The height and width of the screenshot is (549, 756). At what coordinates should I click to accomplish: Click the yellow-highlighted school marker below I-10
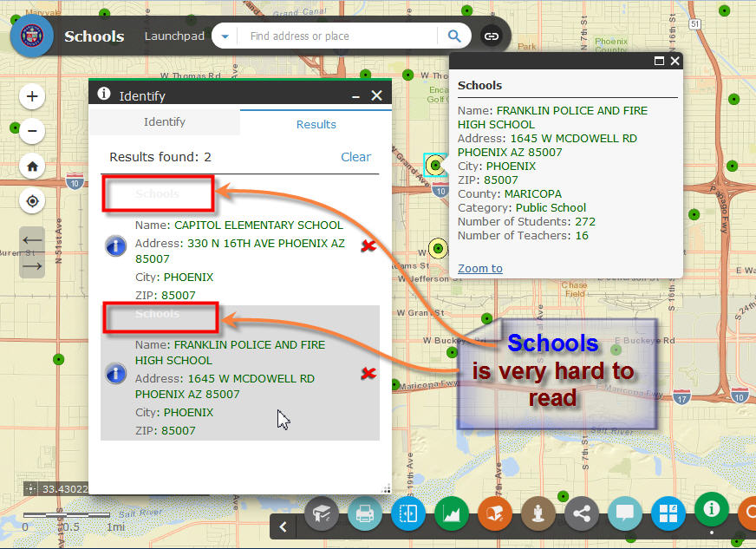(x=438, y=248)
